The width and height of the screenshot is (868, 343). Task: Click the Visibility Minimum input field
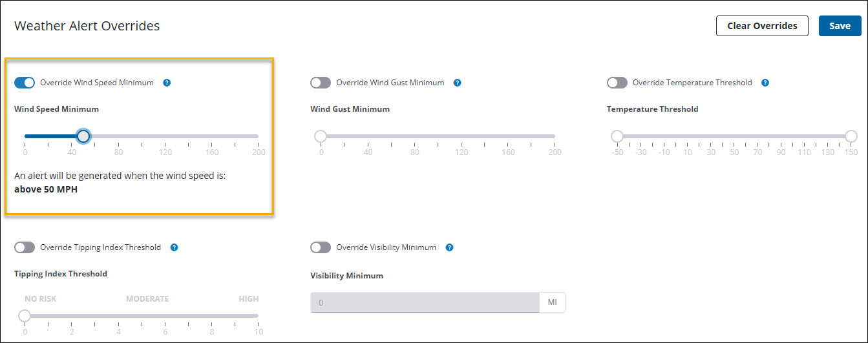425,302
